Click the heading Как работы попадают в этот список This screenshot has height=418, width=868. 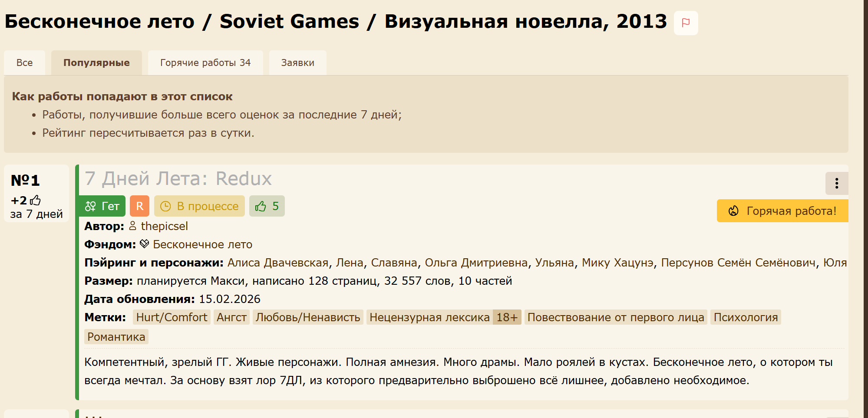(x=122, y=96)
